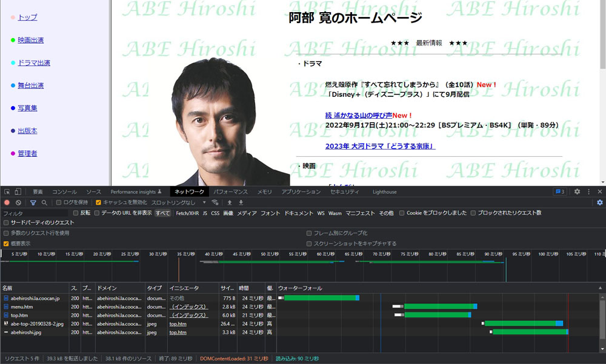Filter requests by CSS type
The height and width of the screenshot is (364, 606).
click(x=215, y=213)
